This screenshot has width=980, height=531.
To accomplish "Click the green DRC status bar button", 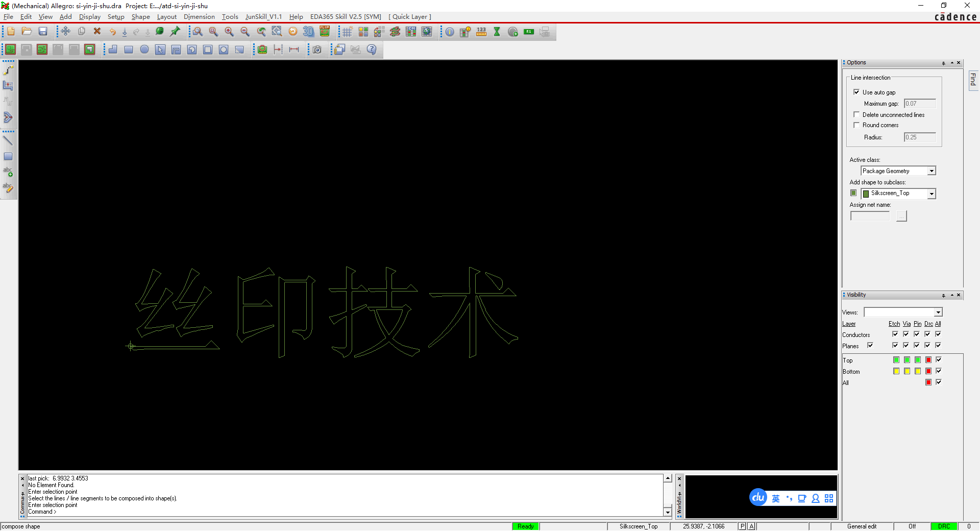I will click(944, 526).
